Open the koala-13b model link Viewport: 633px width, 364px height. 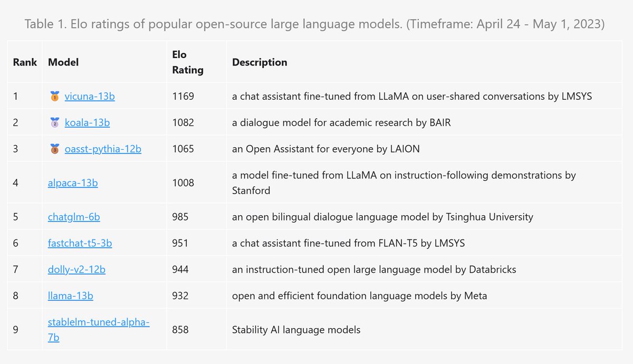[87, 123]
